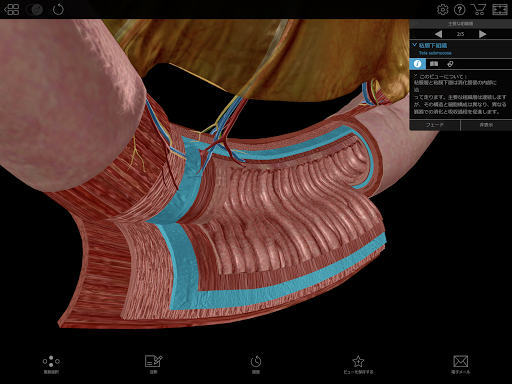Viewport: 512px width, 384px height.
Task: Switch to the book definition tab
Action: pos(434,64)
